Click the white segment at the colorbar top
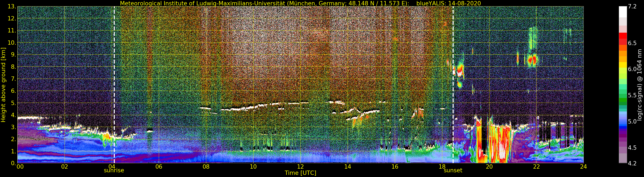Screen dimensions: 644x177 [623, 12]
